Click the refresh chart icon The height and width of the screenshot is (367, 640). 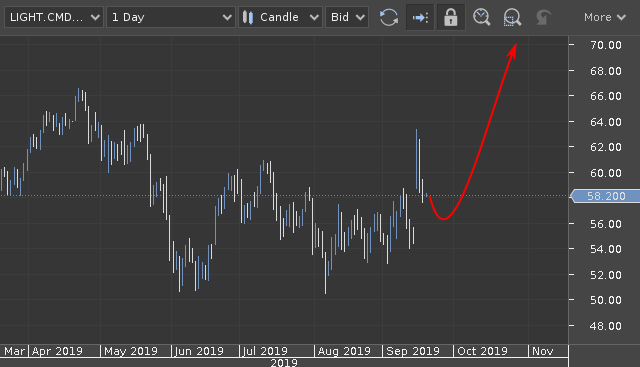pyautogui.click(x=389, y=18)
